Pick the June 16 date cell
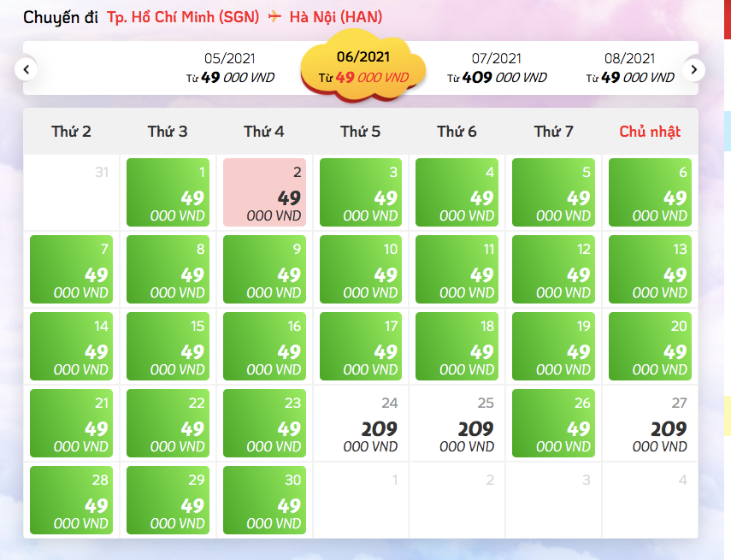The height and width of the screenshot is (560, 731). 264,346
